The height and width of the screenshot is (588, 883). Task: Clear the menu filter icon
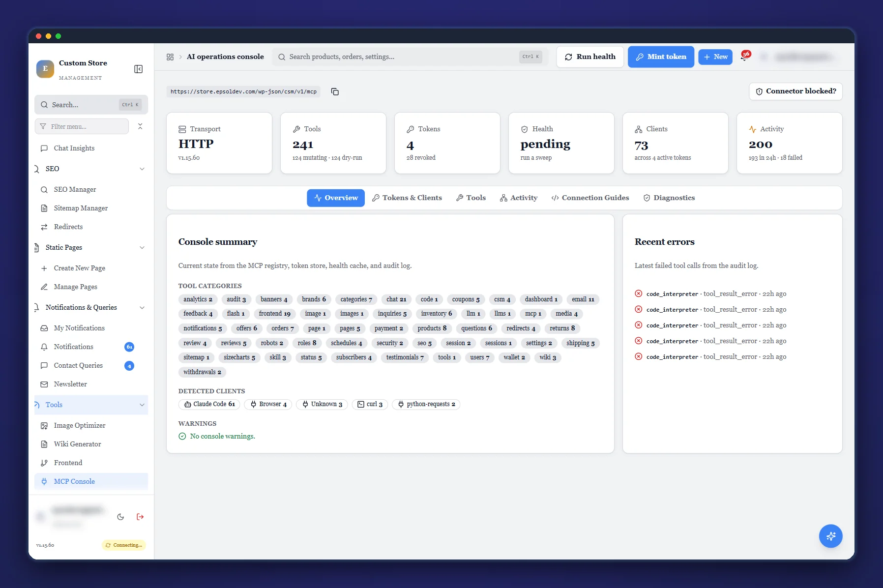(140, 126)
